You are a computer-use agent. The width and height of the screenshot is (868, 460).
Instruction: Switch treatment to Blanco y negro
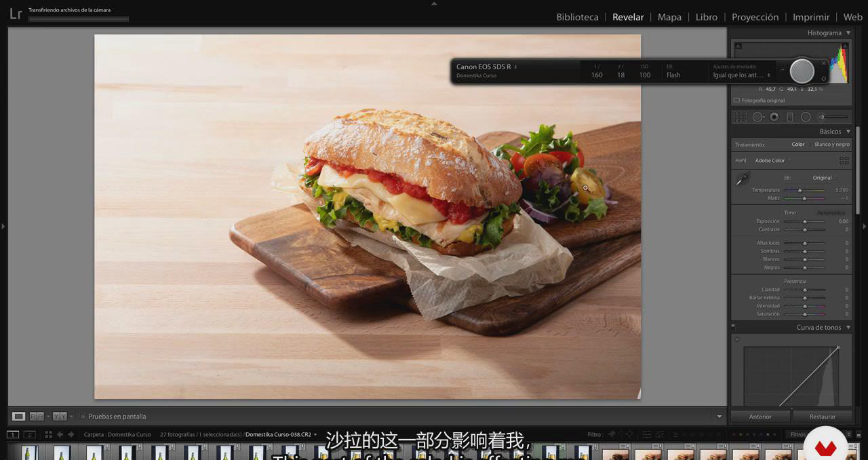pos(831,145)
